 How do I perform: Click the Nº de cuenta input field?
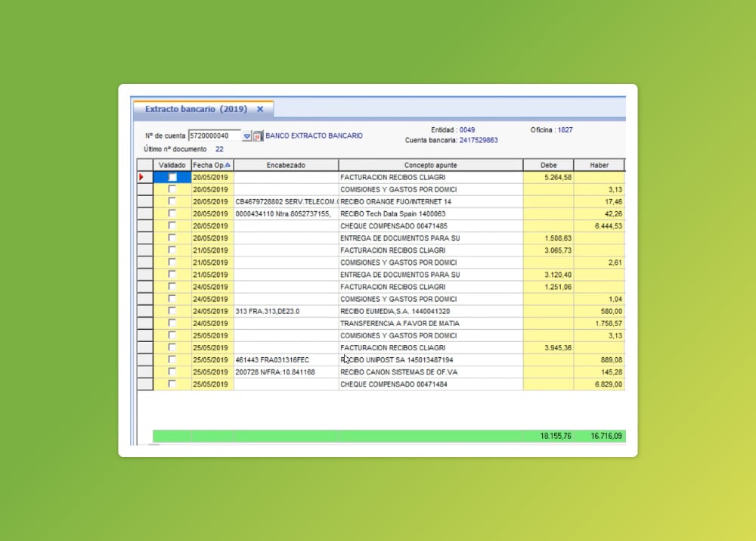215,136
